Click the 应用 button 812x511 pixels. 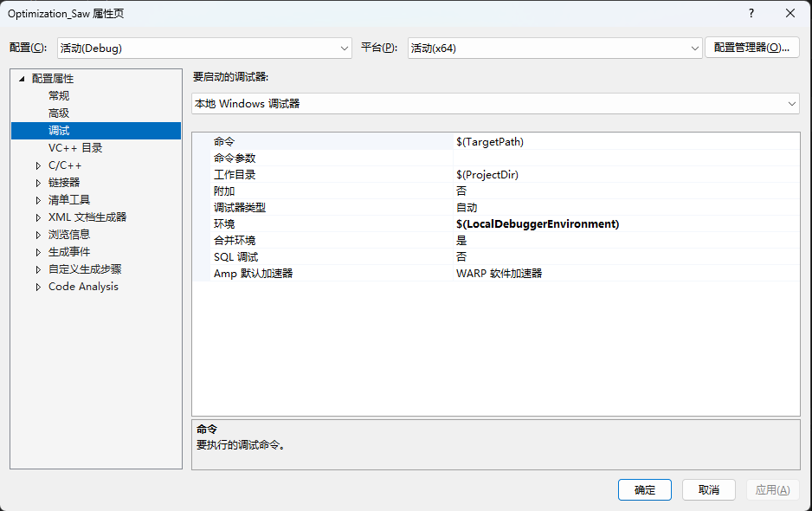pyautogui.click(x=772, y=489)
